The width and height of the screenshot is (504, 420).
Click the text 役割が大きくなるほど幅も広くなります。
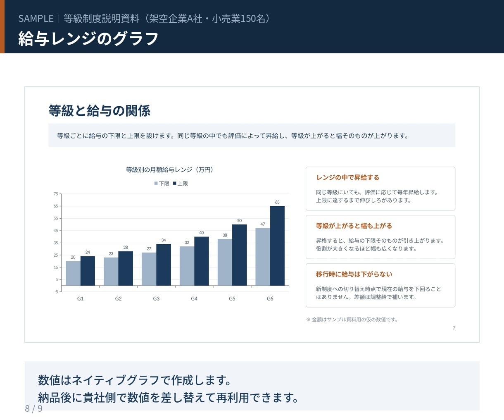tap(366, 248)
